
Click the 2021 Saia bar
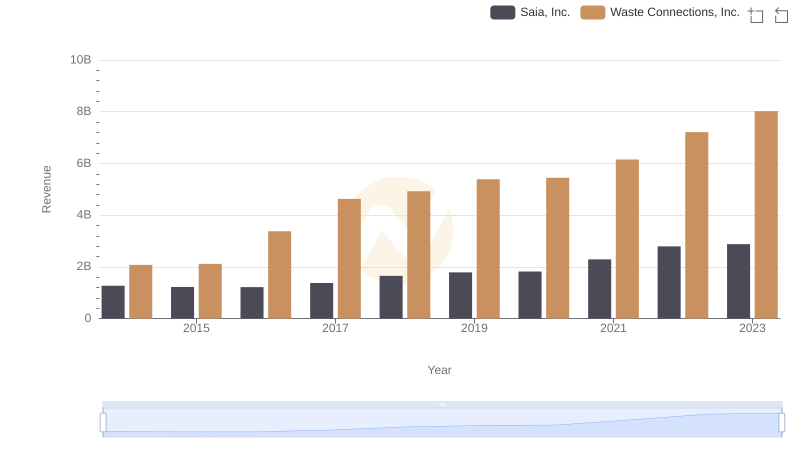(x=599, y=289)
